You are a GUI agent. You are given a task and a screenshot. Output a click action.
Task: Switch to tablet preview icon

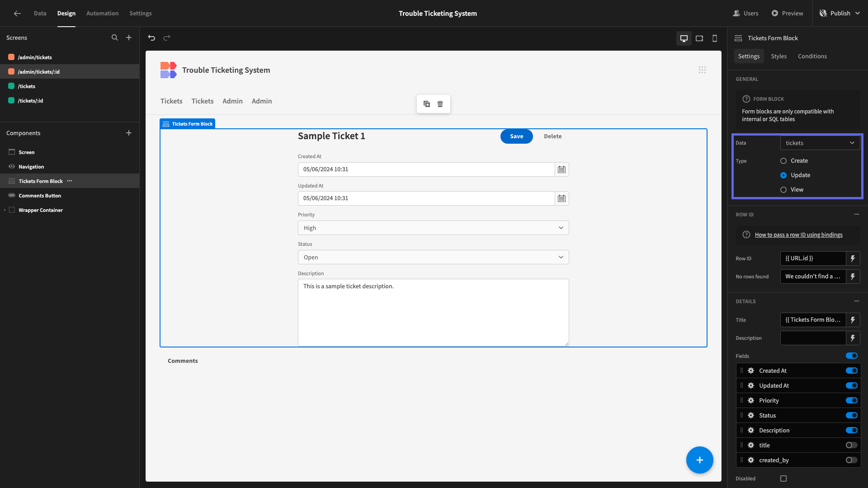[x=699, y=38]
